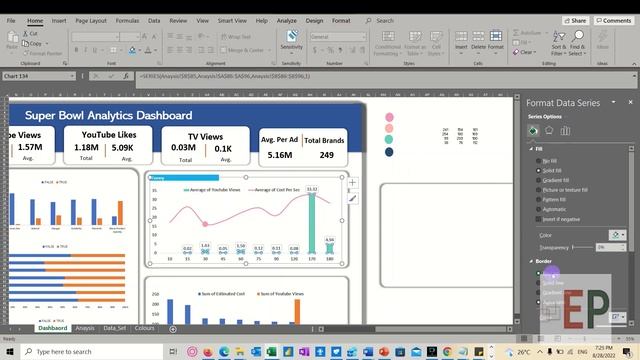640x360 pixels.
Task: Click the navy color circle on sheet
Action: (389, 152)
